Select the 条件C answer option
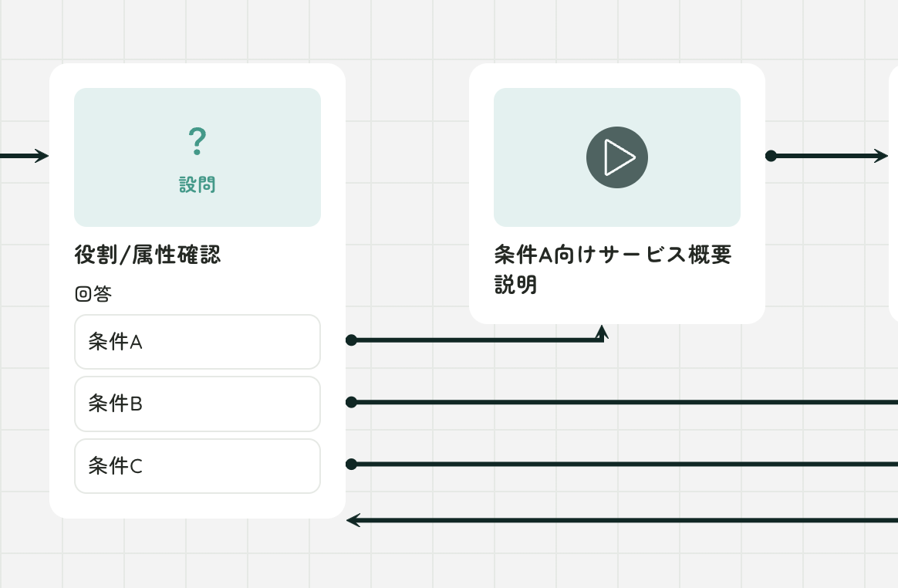 197,465
